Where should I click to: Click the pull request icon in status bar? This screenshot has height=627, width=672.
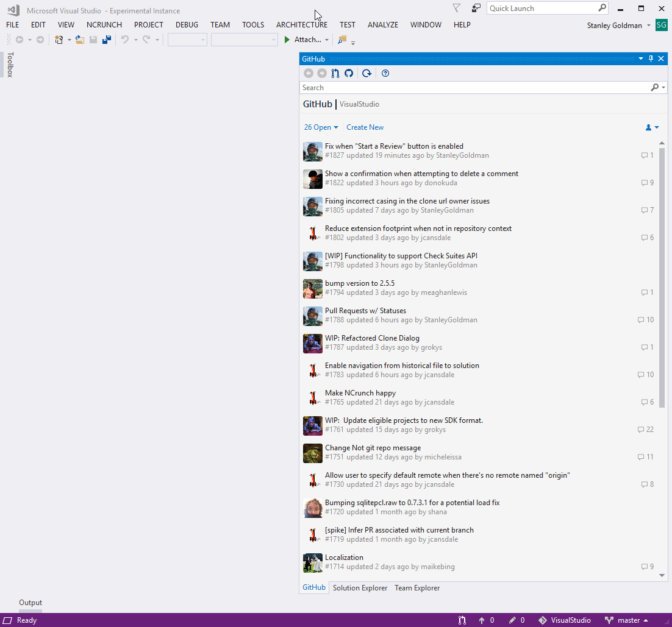[x=462, y=620]
